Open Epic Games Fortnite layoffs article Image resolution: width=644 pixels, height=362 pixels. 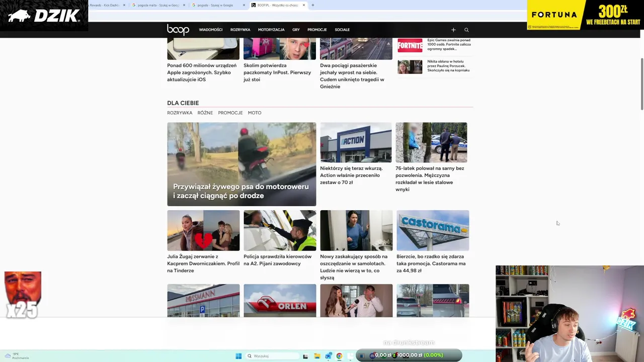[449, 44]
